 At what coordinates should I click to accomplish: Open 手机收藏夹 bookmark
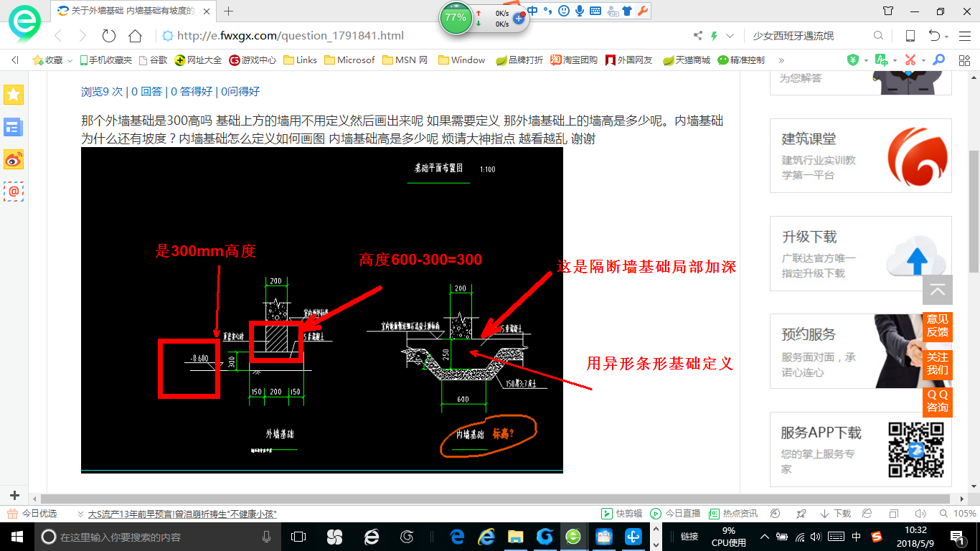105,60
